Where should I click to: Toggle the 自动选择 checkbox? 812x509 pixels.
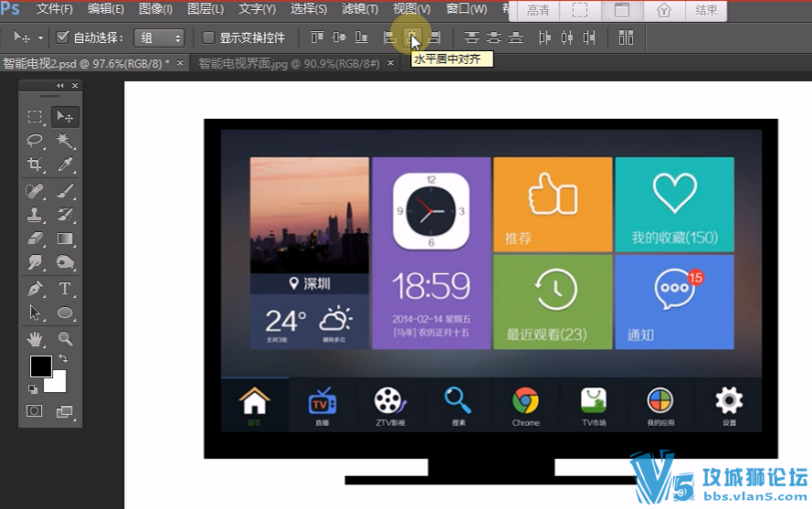pos(63,37)
